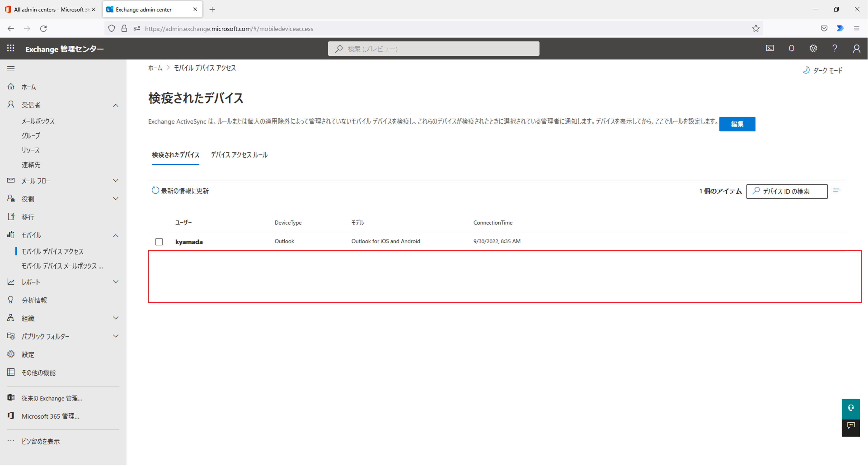Open settings gear in header

[813, 48]
